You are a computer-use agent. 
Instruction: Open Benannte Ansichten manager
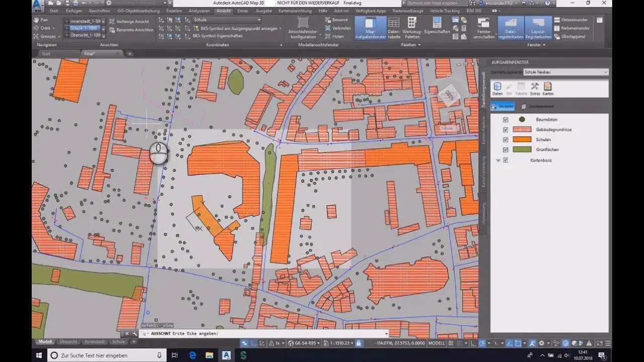click(x=131, y=30)
